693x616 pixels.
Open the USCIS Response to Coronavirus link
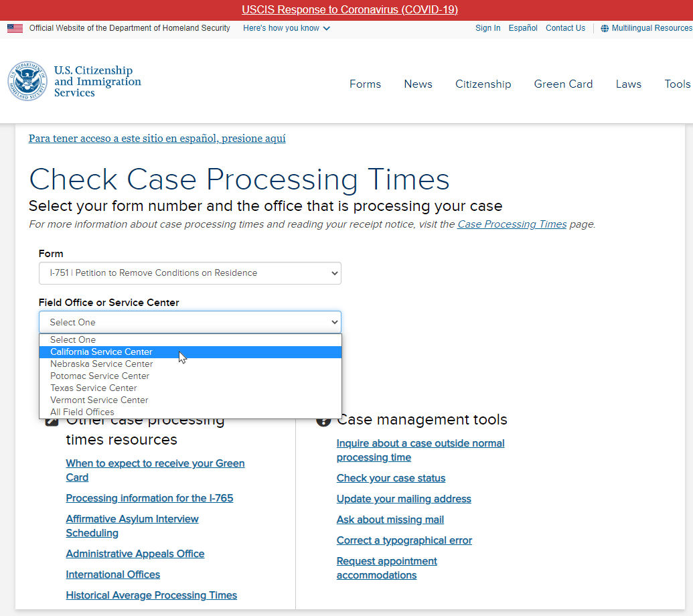pyautogui.click(x=350, y=10)
